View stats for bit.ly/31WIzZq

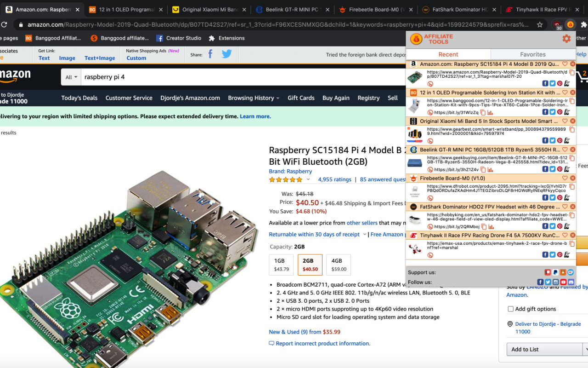point(490,113)
